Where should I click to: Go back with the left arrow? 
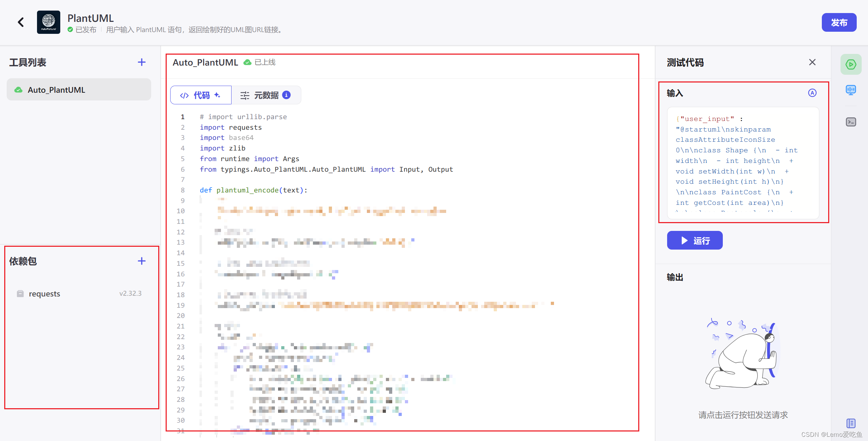pos(21,22)
